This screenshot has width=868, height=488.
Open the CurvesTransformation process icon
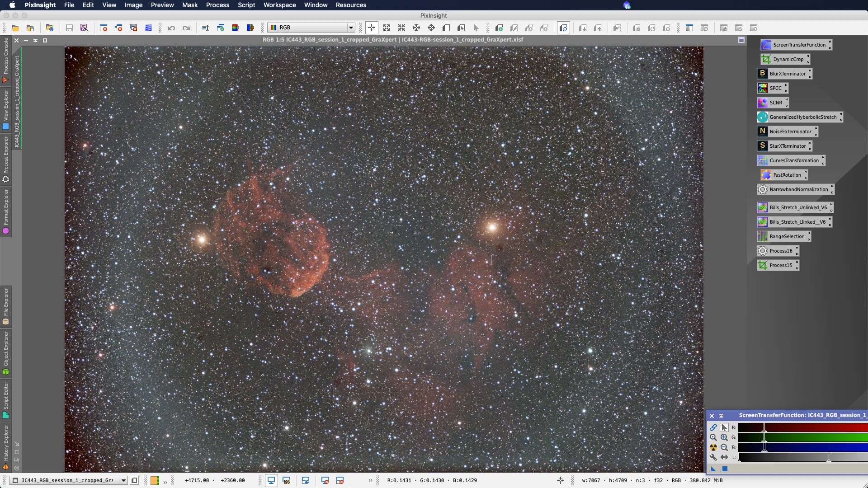coord(791,160)
